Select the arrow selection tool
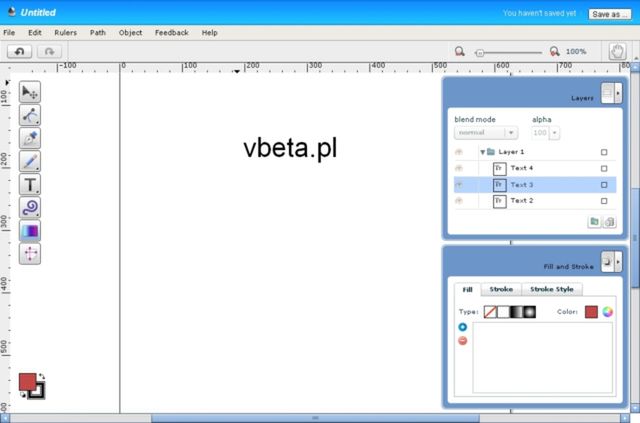The image size is (640, 423). (30, 92)
